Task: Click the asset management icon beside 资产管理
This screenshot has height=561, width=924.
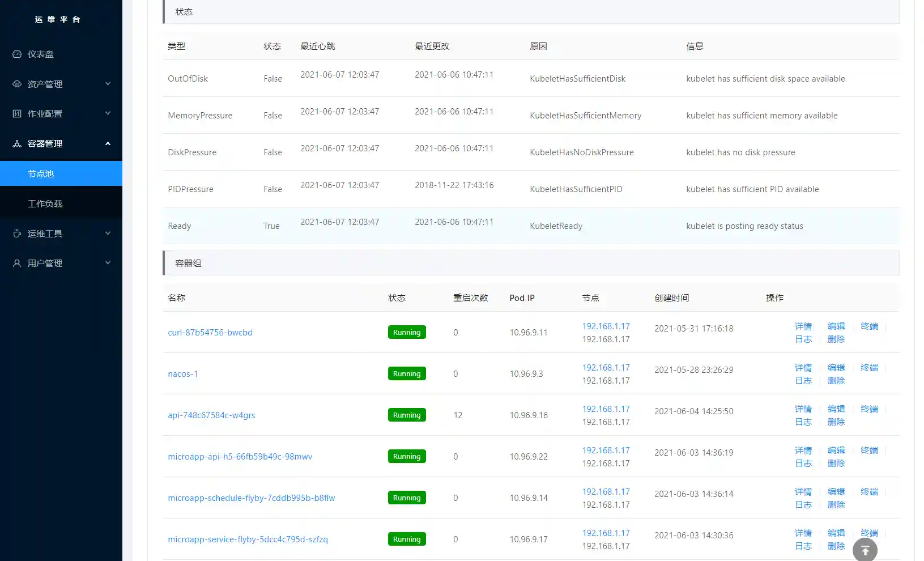Action: pos(17,84)
